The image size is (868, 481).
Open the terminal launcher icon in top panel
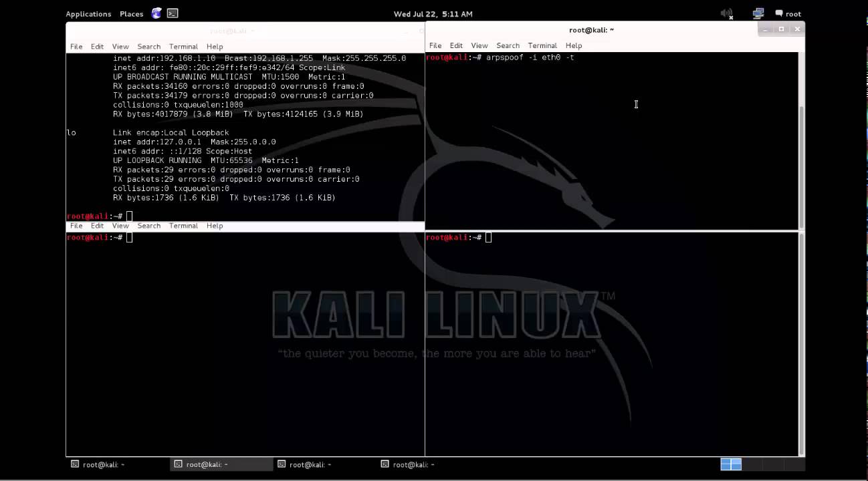(173, 13)
